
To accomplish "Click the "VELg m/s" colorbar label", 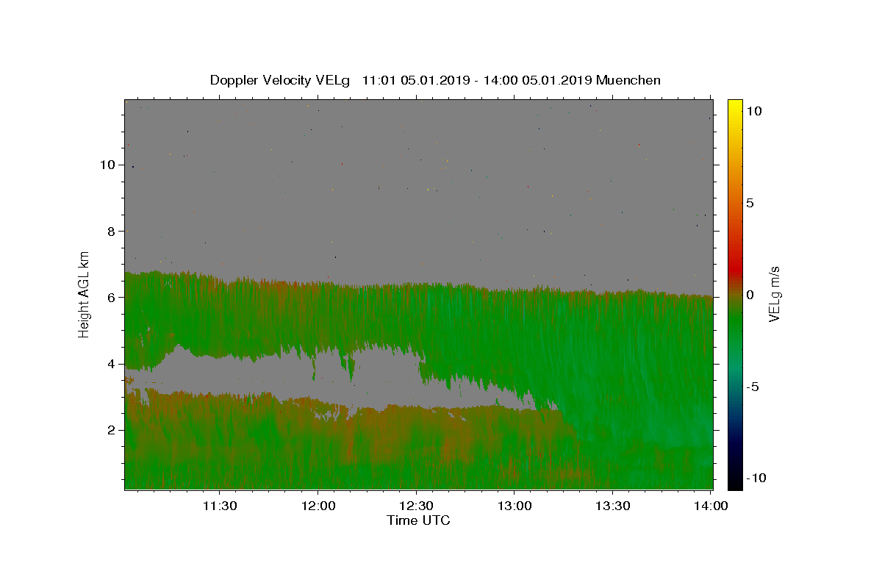I will pyautogui.click(x=774, y=294).
